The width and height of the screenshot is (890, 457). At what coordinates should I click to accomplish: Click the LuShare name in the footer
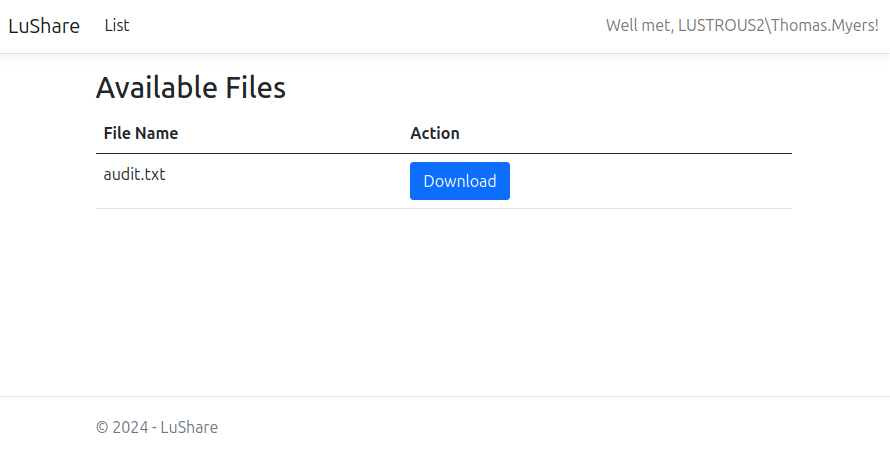(189, 427)
